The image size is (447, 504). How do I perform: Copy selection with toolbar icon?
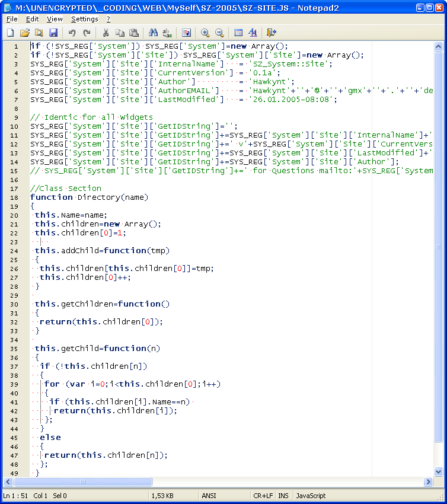(120, 33)
